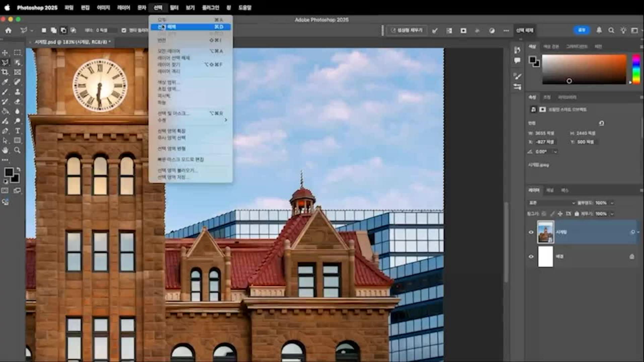Click the Generative Fill button in taskbar
The image size is (644, 362).
click(x=407, y=31)
